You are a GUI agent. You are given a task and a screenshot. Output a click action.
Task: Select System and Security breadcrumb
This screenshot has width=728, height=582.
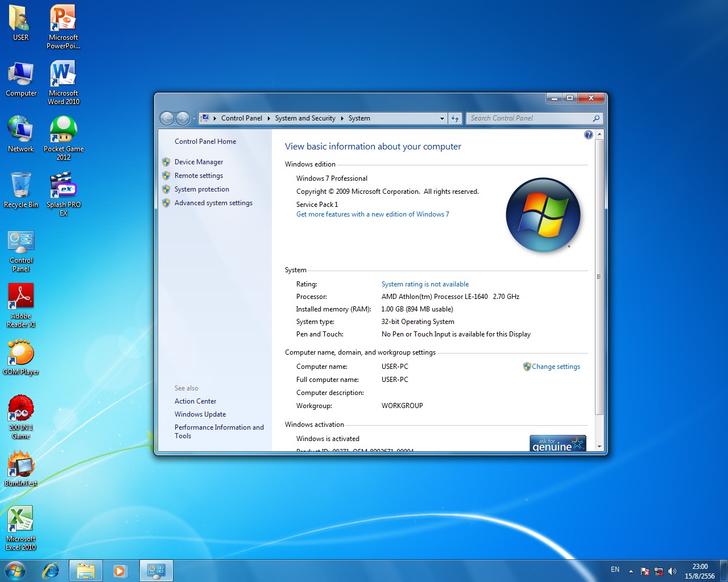(x=305, y=118)
